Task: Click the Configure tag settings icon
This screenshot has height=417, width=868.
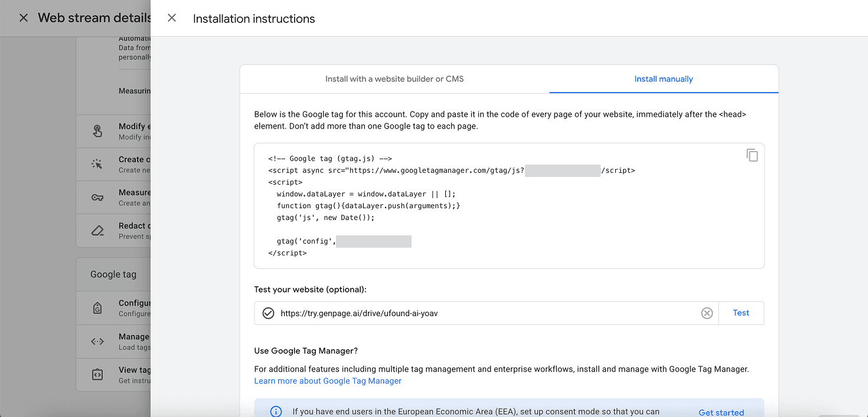Action: (x=98, y=307)
